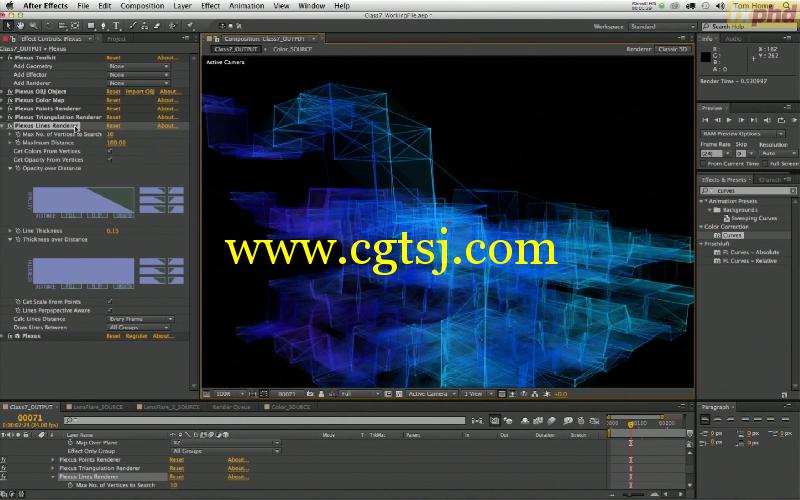Screen dimensions: 800x500
Task: Select the Eraser tool
Action: click(x=157, y=26)
